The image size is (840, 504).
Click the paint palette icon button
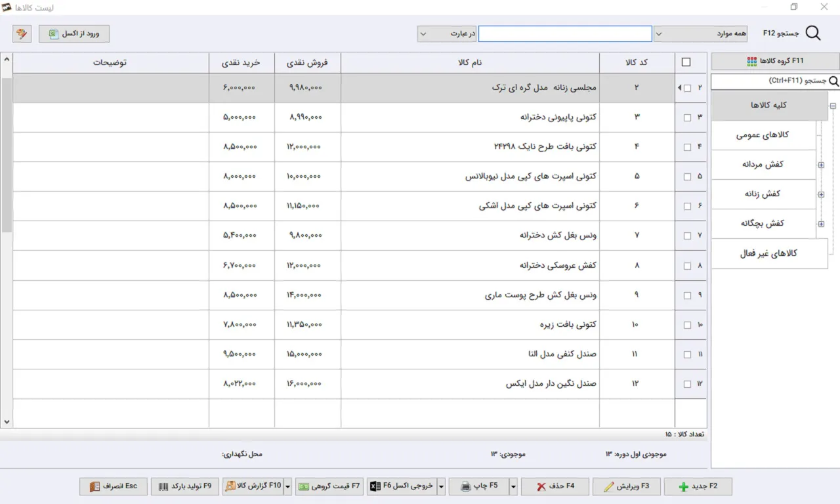22,33
